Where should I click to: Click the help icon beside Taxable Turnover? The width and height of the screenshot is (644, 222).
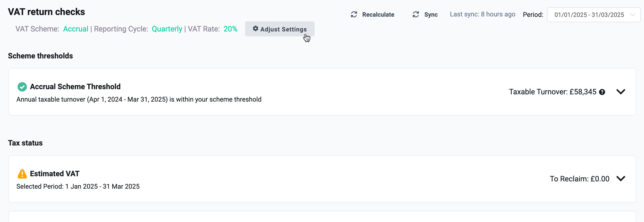[x=602, y=92]
